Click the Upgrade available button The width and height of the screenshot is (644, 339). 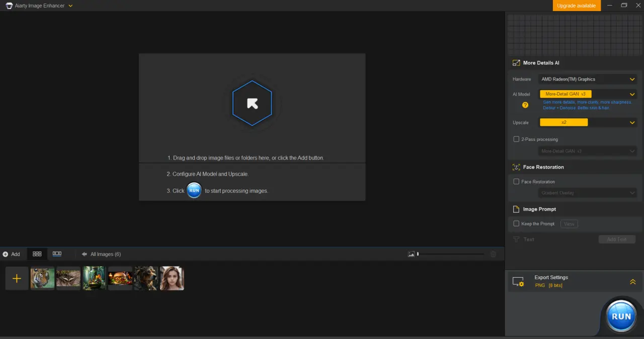click(x=577, y=6)
